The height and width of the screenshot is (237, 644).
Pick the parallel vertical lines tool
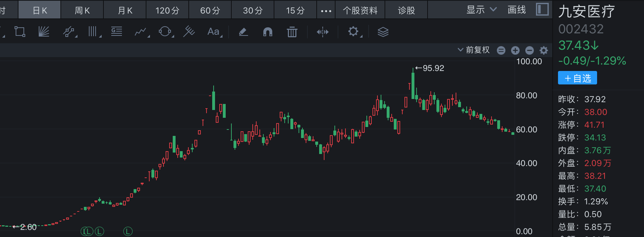93,32
